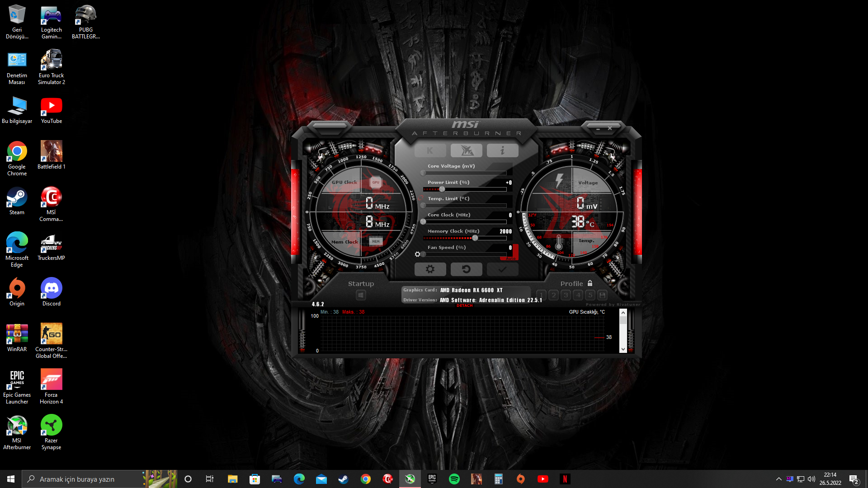Select profile slot 3
This screenshot has width=868, height=488.
(x=566, y=295)
